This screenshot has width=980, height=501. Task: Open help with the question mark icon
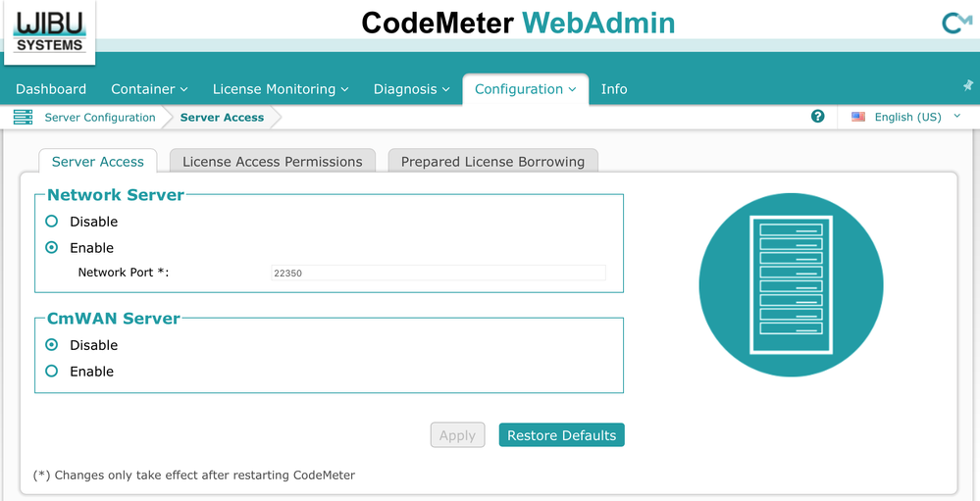(x=818, y=116)
